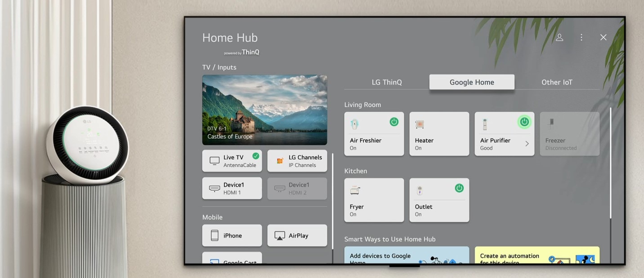This screenshot has width=644, height=278.
Task: Open LG Channels IP Channels
Action: [297, 161]
